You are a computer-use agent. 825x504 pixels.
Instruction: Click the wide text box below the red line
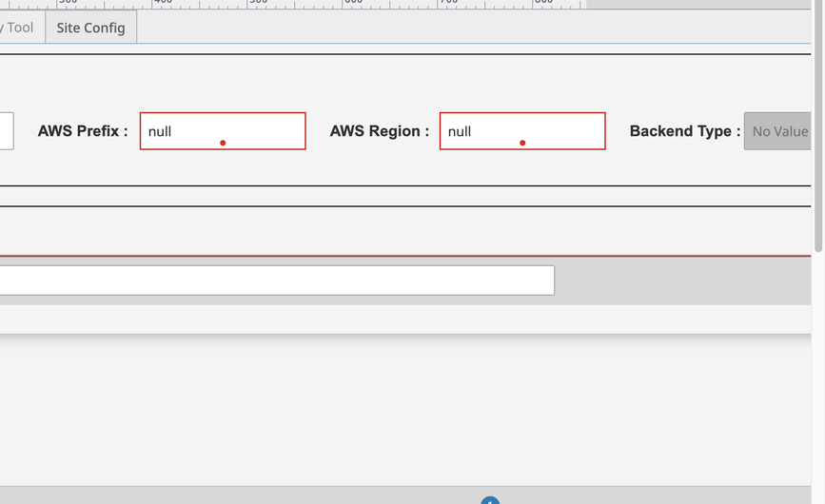pyautogui.click(x=276, y=281)
